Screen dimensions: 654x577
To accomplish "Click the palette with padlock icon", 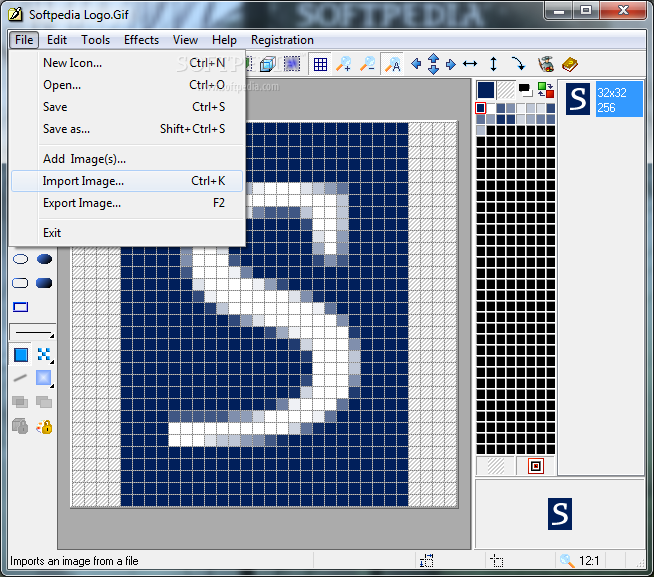I will [44, 426].
